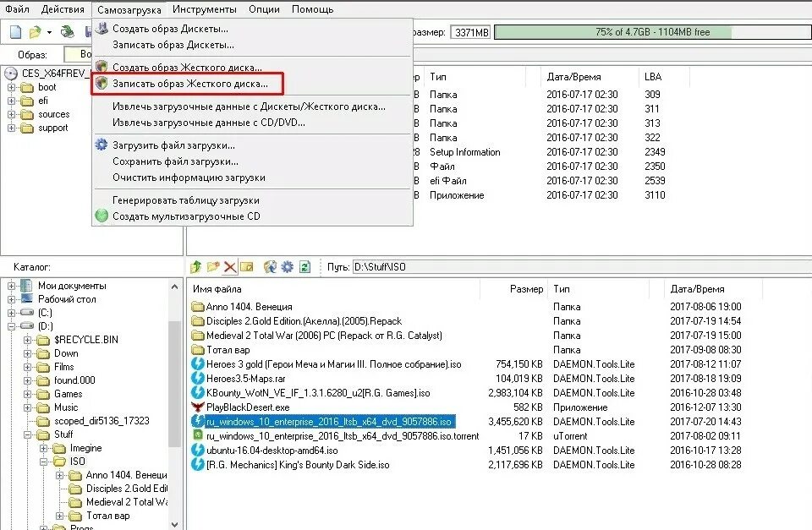Image resolution: width=812 pixels, height=530 pixels.
Task: Collapse the Stuff folder node
Action: point(27,434)
